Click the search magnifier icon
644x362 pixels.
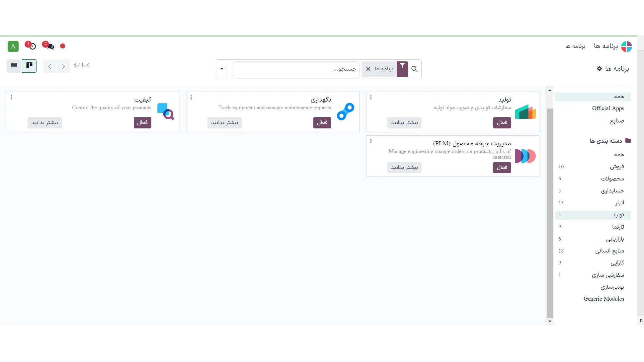point(414,68)
